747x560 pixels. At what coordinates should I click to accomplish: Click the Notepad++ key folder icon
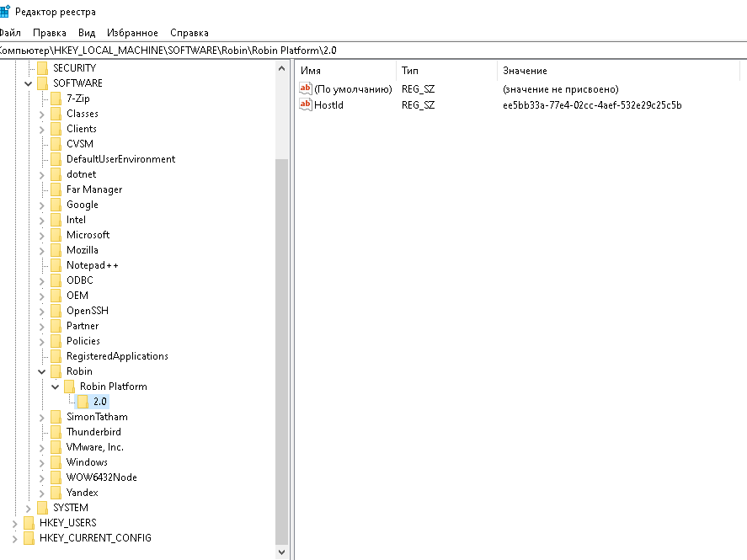click(x=56, y=265)
